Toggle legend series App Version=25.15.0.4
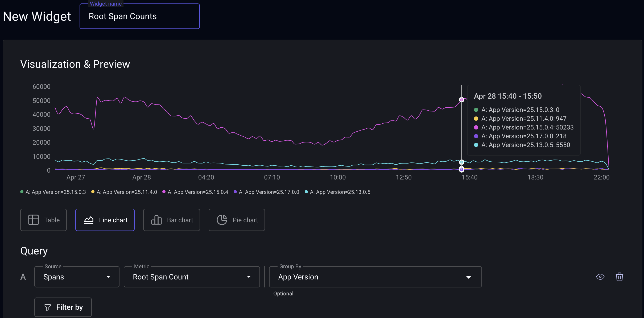The image size is (644, 318). (195, 192)
